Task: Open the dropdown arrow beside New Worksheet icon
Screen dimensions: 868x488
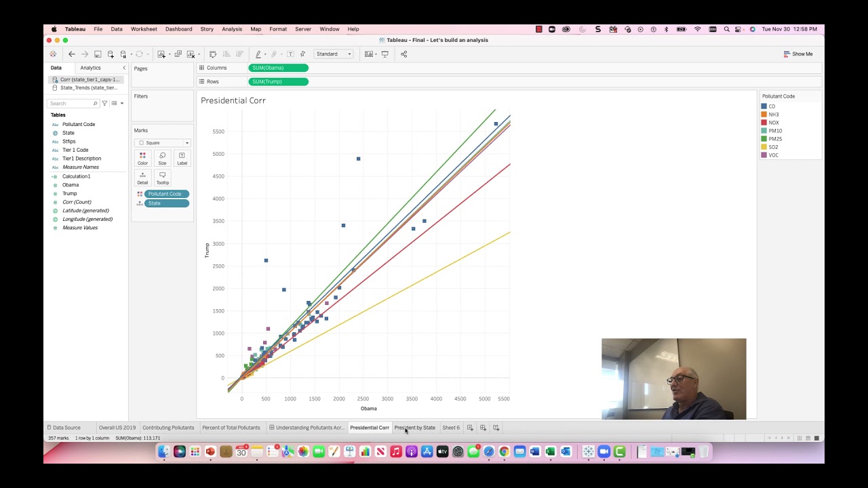Action: tap(168, 54)
